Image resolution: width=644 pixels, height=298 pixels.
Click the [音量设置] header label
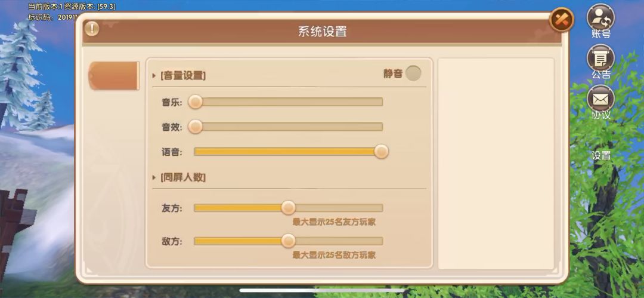click(183, 76)
